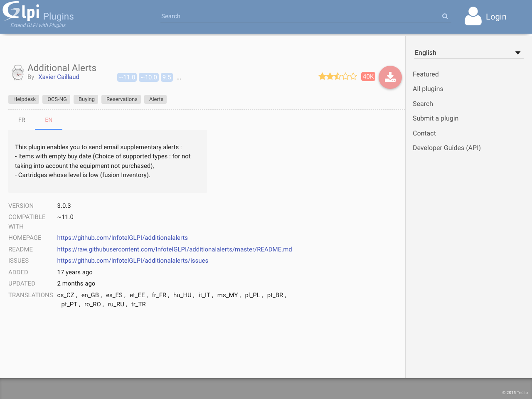This screenshot has height=399, width=532.
Task: Expand more versions via ellipsis
Action: pos(179,78)
